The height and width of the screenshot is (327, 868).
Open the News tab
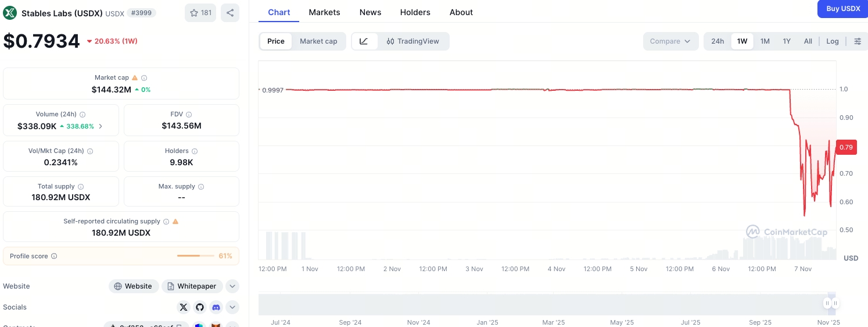pos(371,12)
